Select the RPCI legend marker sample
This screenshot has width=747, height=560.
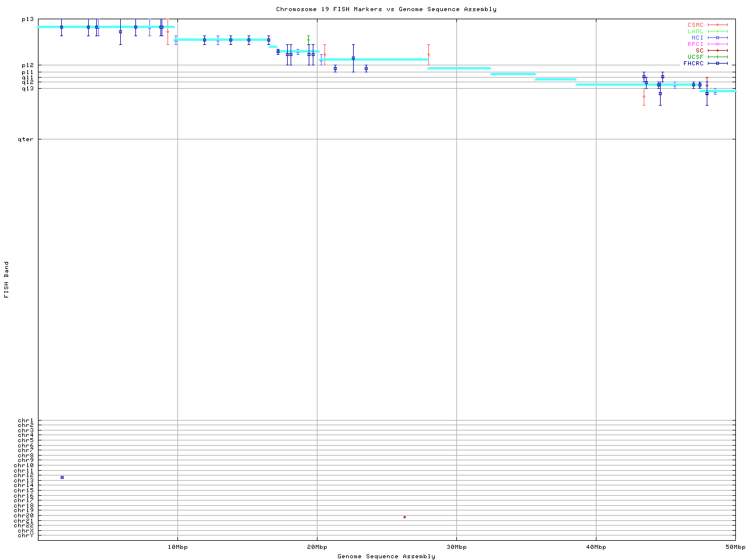[717, 44]
